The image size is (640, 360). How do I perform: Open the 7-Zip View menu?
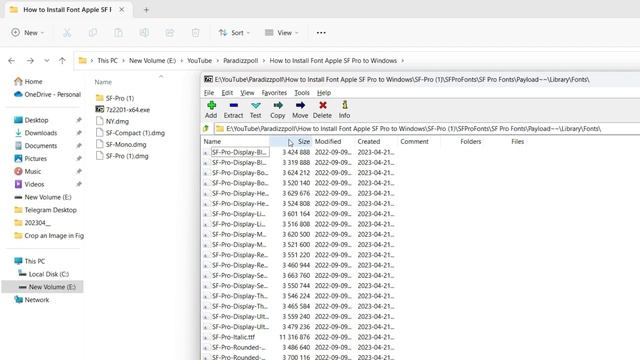(247, 93)
